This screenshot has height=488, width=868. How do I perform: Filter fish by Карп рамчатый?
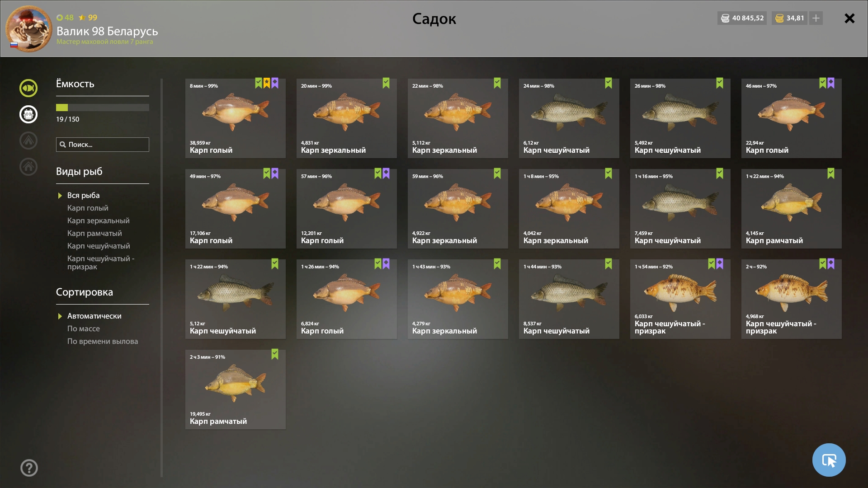(x=94, y=233)
